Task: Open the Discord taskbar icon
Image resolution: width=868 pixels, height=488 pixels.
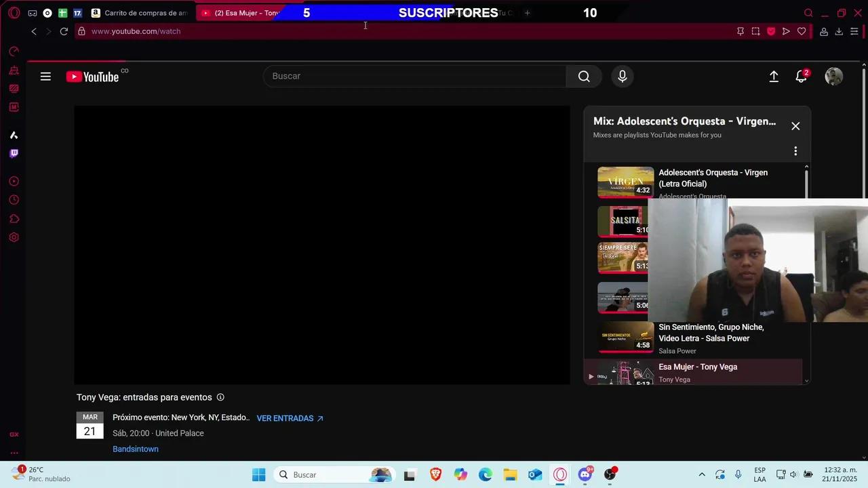Action: coord(585,475)
